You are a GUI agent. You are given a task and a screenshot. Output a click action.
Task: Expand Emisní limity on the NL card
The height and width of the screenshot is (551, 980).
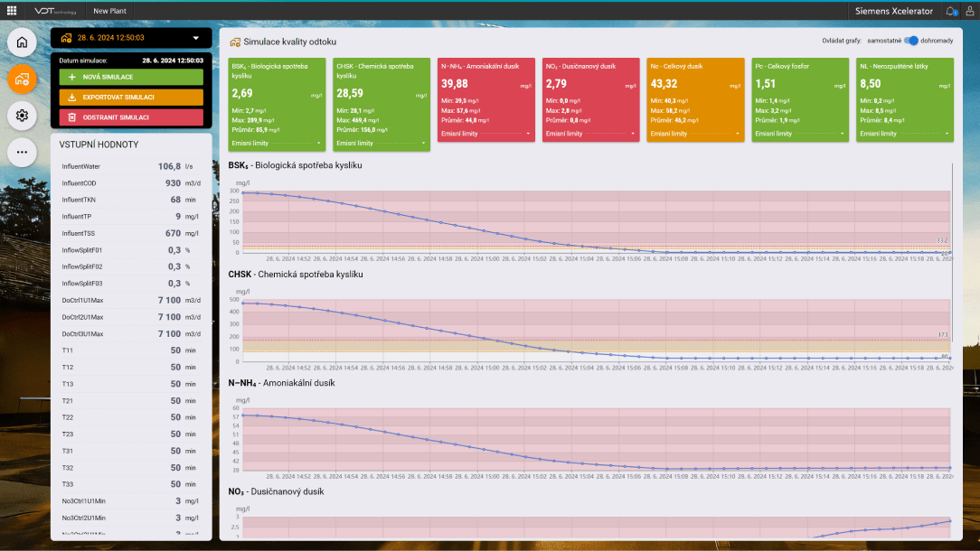click(x=905, y=134)
